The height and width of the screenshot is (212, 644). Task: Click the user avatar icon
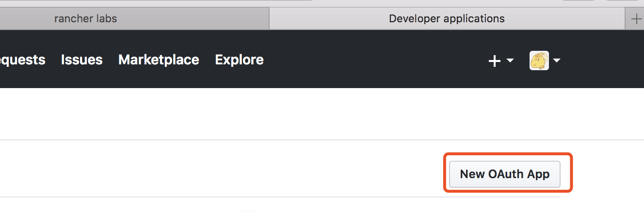click(539, 61)
